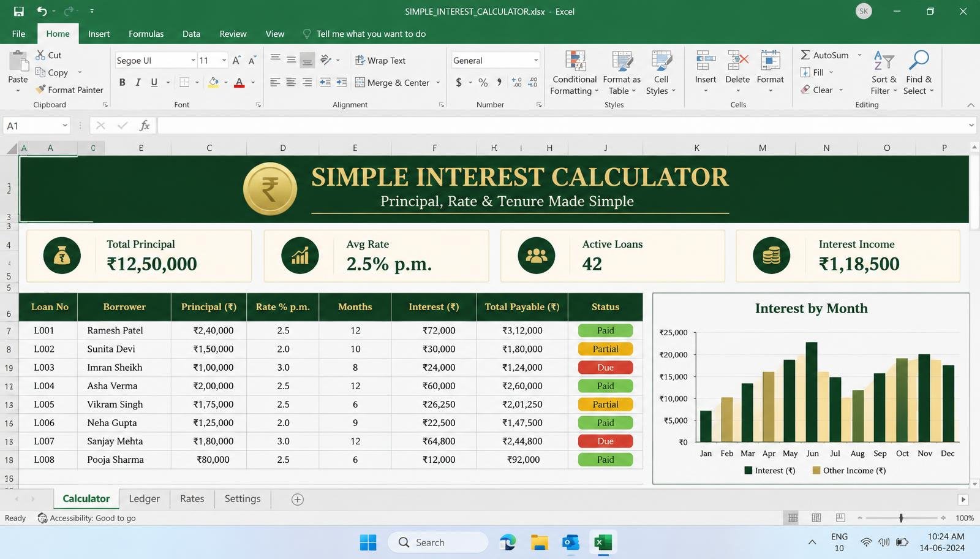Click the Cut scissors icon
The image size is (980, 559).
click(40, 55)
